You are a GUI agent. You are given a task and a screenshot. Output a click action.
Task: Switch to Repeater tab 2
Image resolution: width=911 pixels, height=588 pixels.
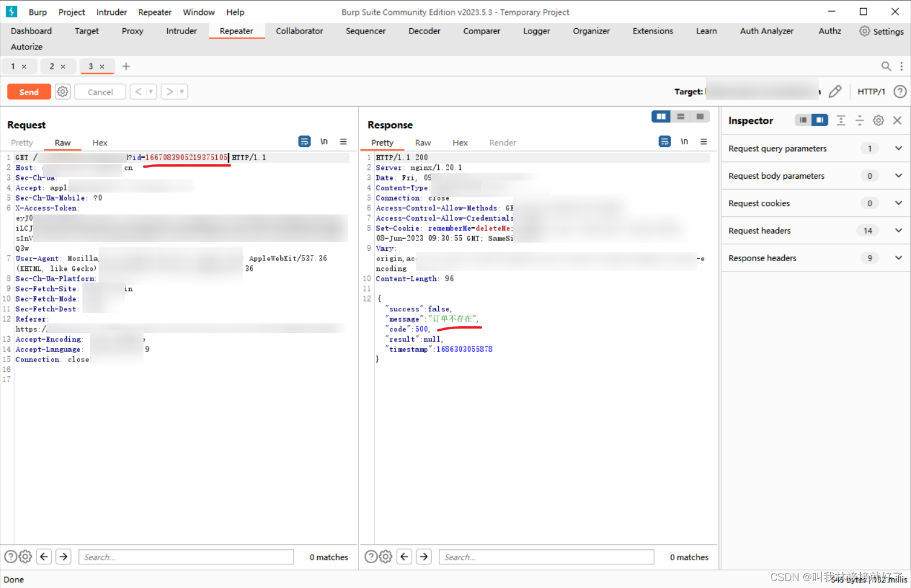click(52, 66)
